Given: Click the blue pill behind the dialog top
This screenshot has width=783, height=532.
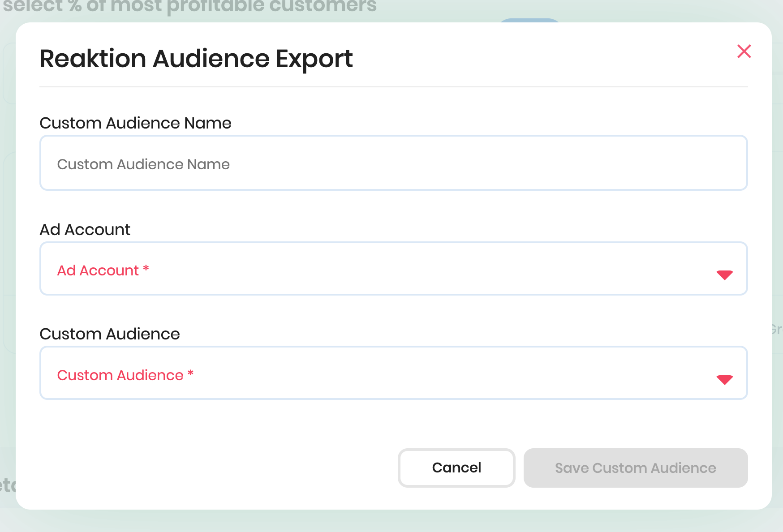Looking at the screenshot, I should [529, 21].
